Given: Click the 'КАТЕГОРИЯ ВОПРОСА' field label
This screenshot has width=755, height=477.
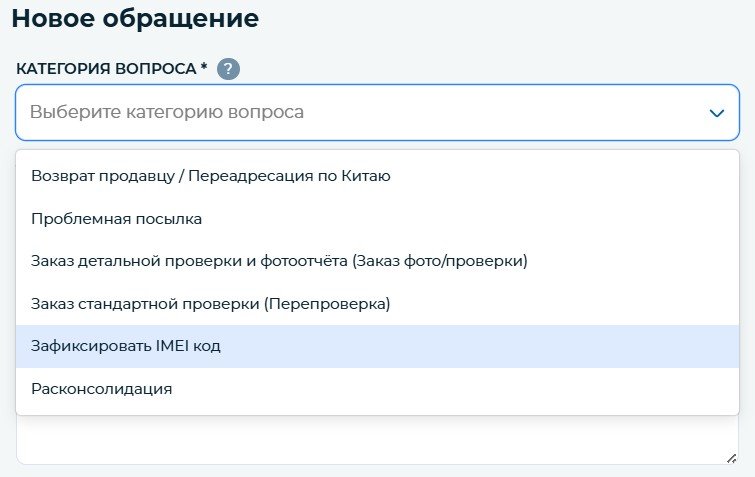Looking at the screenshot, I should pyautogui.click(x=106, y=69).
